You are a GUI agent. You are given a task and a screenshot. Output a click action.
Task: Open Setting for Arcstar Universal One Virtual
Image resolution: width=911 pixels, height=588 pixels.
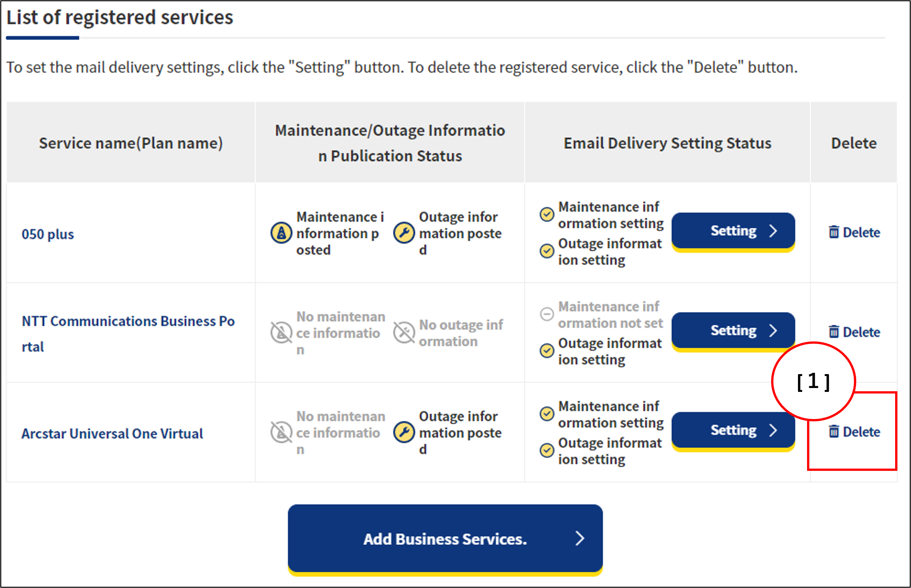tap(733, 430)
